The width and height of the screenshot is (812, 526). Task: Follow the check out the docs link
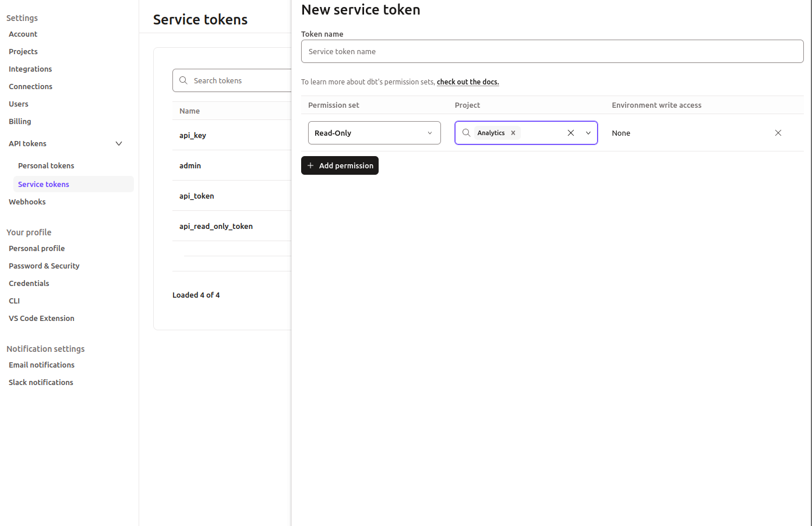pos(467,82)
